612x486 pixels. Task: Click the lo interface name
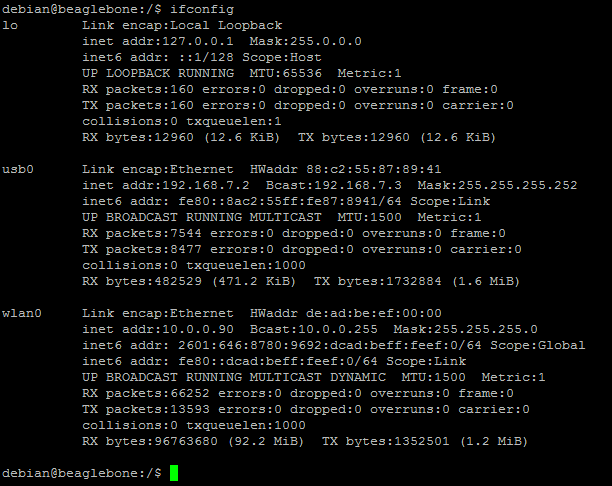click(10, 25)
